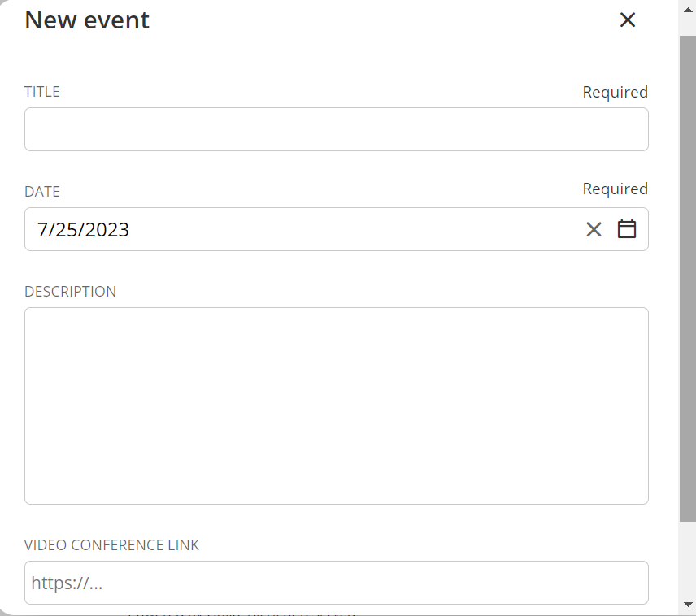Focus the Title input field
Viewport: 696px width, 616px height.
[x=336, y=129]
